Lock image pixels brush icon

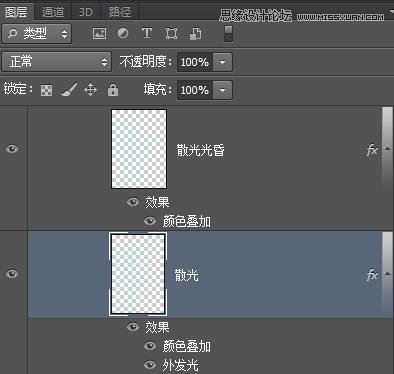point(69,90)
